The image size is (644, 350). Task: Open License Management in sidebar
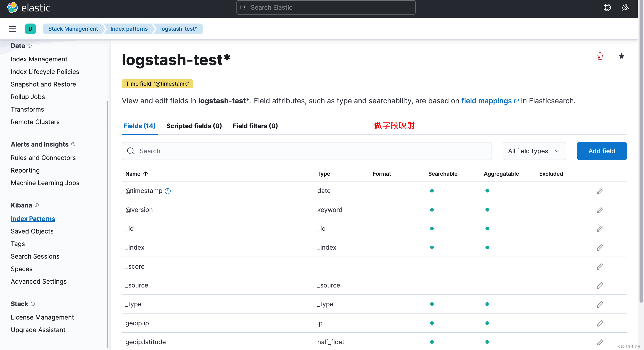tap(43, 318)
